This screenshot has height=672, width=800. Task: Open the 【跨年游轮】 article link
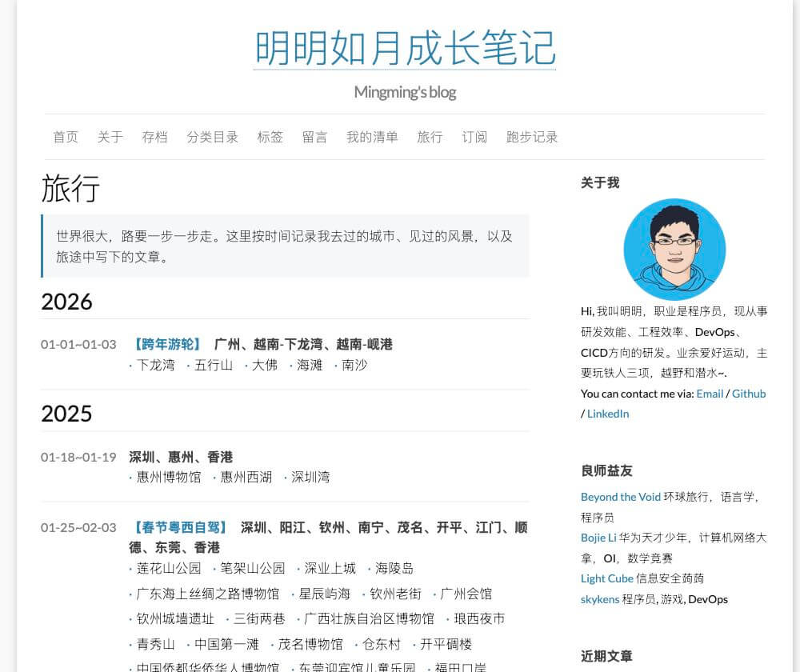(167, 345)
